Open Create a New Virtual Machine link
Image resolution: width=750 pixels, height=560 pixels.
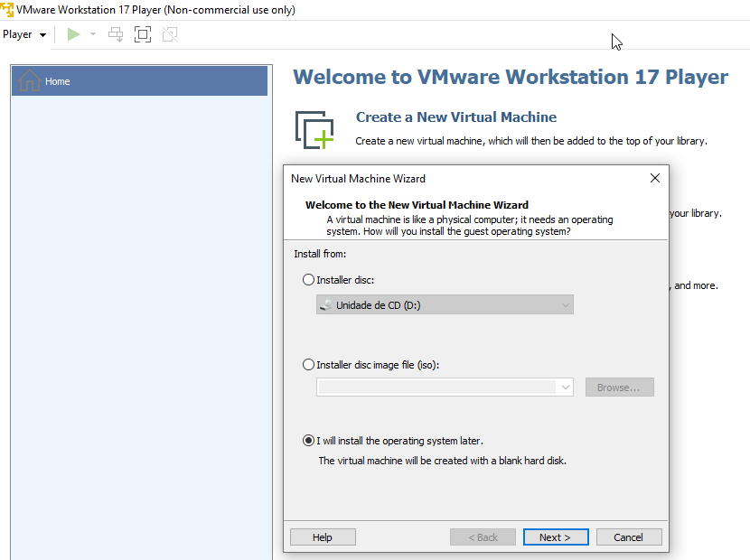455,117
